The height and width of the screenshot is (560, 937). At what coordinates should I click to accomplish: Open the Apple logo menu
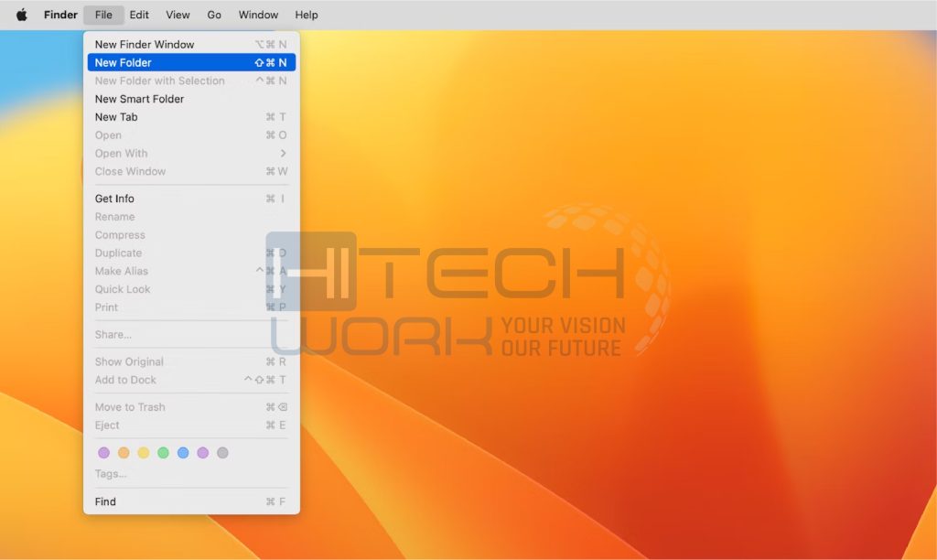(22, 15)
